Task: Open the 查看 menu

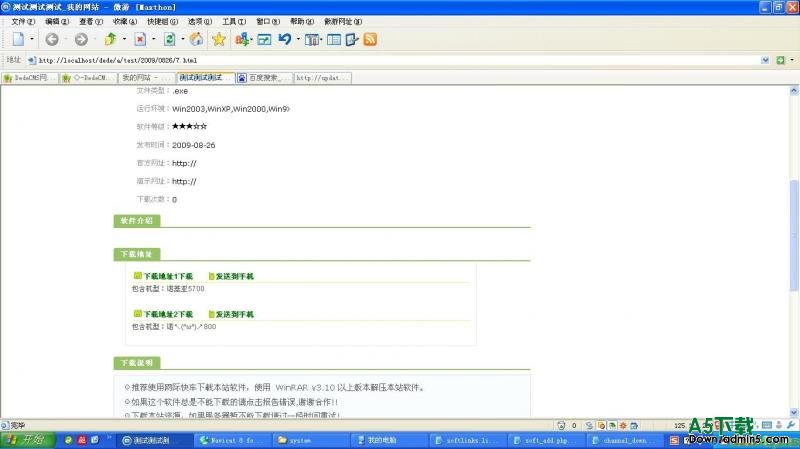Action: click(x=91, y=21)
